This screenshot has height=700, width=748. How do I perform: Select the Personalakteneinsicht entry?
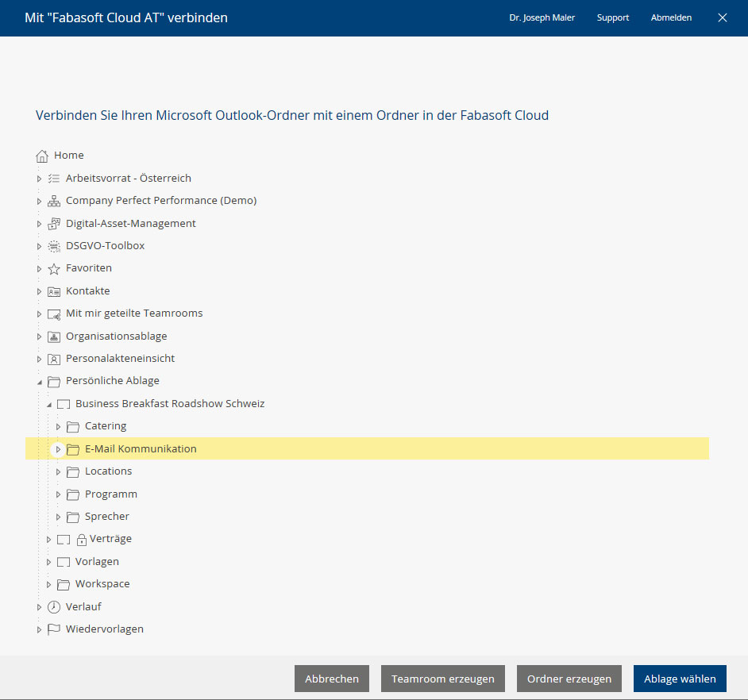[120, 358]
